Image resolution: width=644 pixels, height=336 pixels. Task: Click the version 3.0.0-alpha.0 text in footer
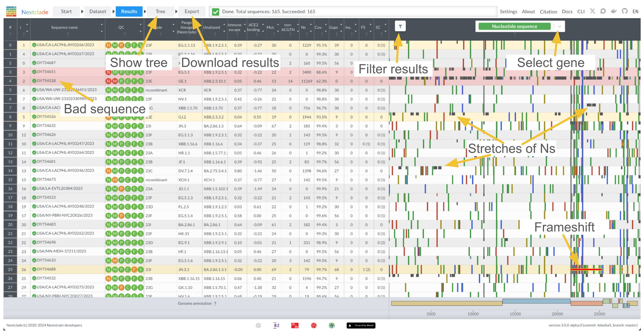[593, 325]
